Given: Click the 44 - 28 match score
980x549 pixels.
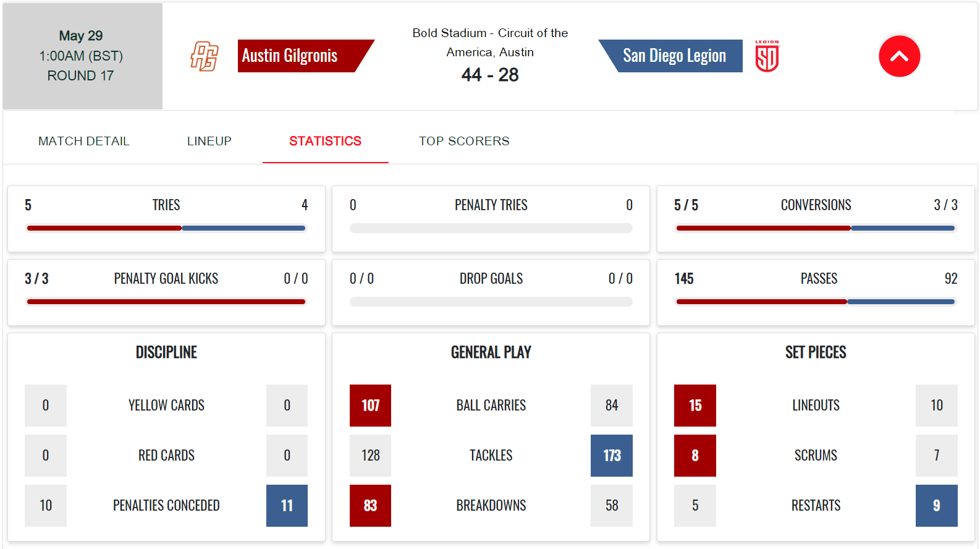Looking at the screenshot, I should 490,75.
